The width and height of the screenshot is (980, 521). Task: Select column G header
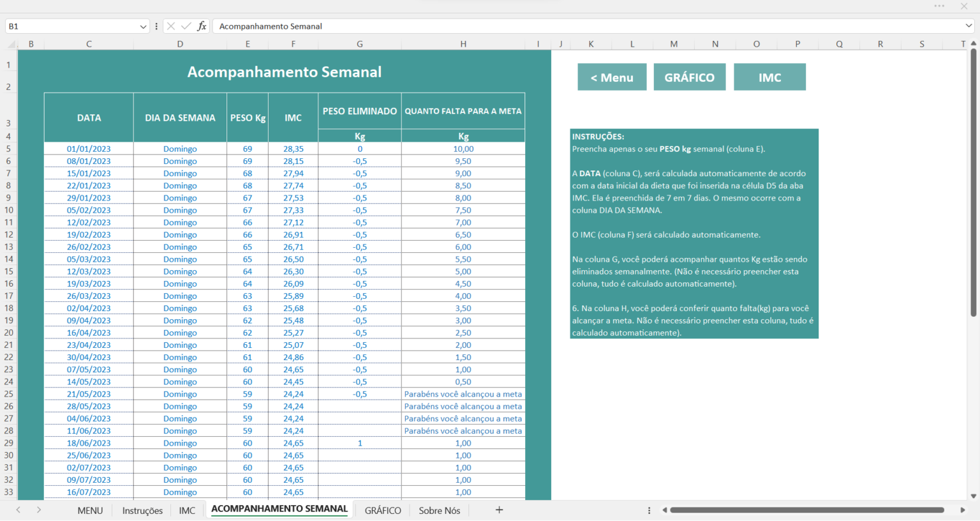click(x=360, y=44)
